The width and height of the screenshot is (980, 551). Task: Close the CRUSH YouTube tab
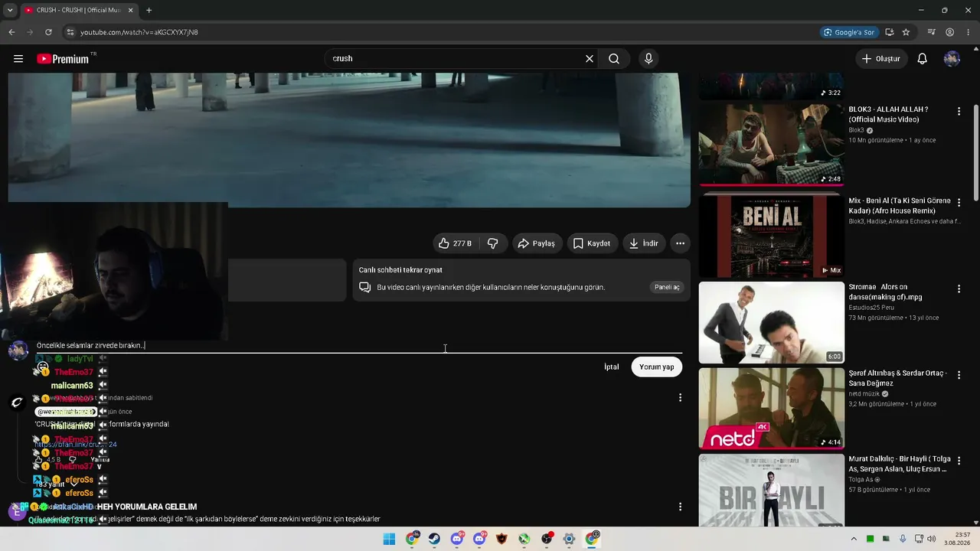pyautogui.click(x=131, y=10)
